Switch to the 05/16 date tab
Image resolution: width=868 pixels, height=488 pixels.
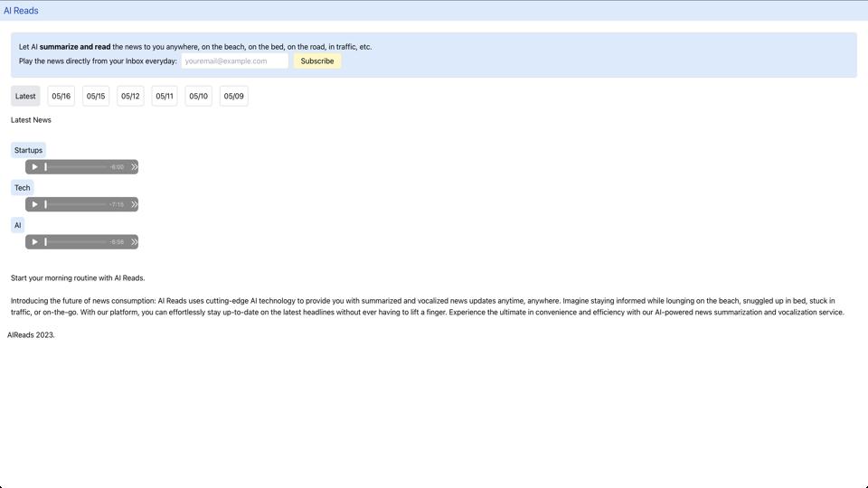pyautogui.click(x=61, y=97)
